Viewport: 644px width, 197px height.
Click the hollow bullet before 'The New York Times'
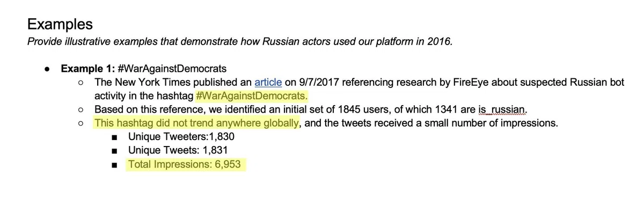pyautogui.click(x=80, y=83)
